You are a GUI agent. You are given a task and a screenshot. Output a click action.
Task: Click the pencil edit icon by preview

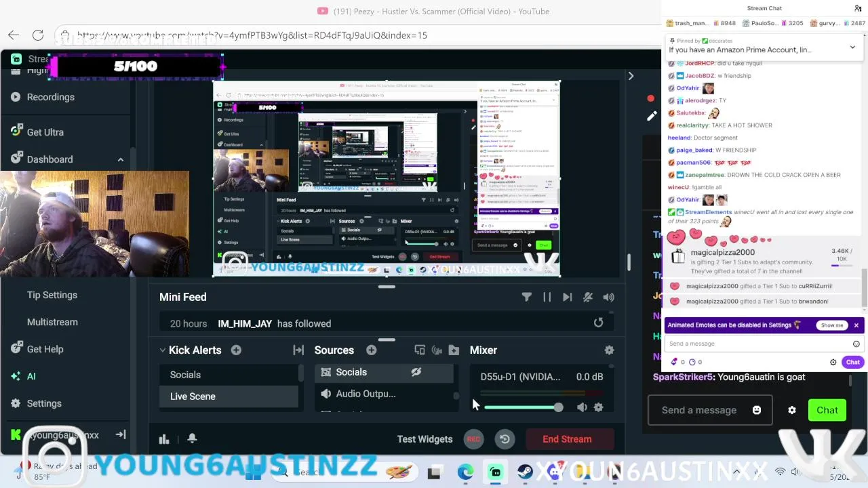point(652,116)
